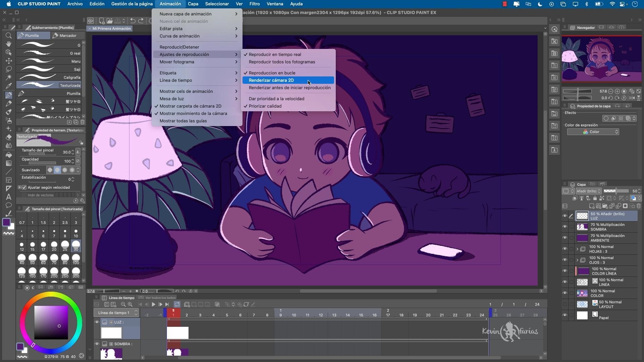Open the Filtro menu

tap(254, 4)
